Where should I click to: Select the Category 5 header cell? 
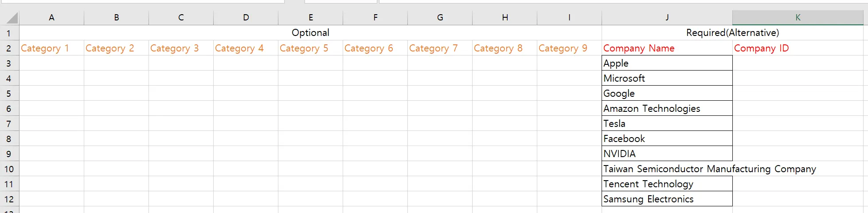tap(310, 48)
